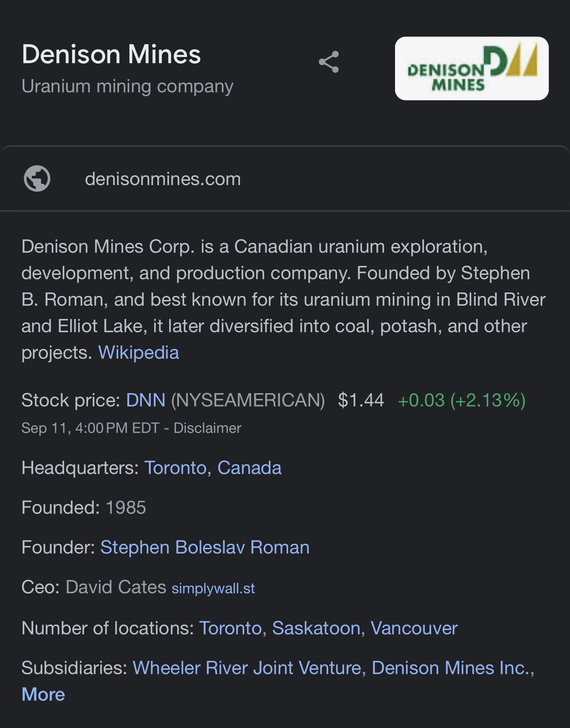Viewport: 570px width, 728px height.
Task: Expand subsidiaries list with More
Action: point(43,694)
